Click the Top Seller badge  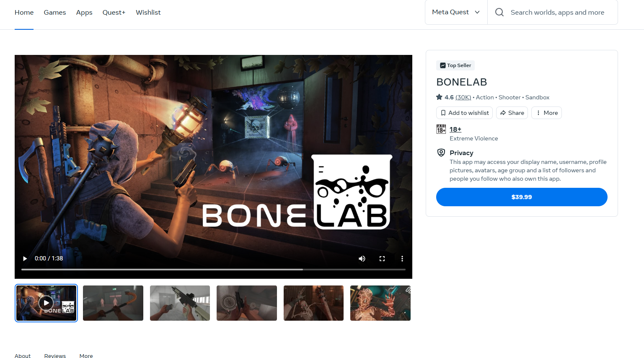tap(455, 65)
